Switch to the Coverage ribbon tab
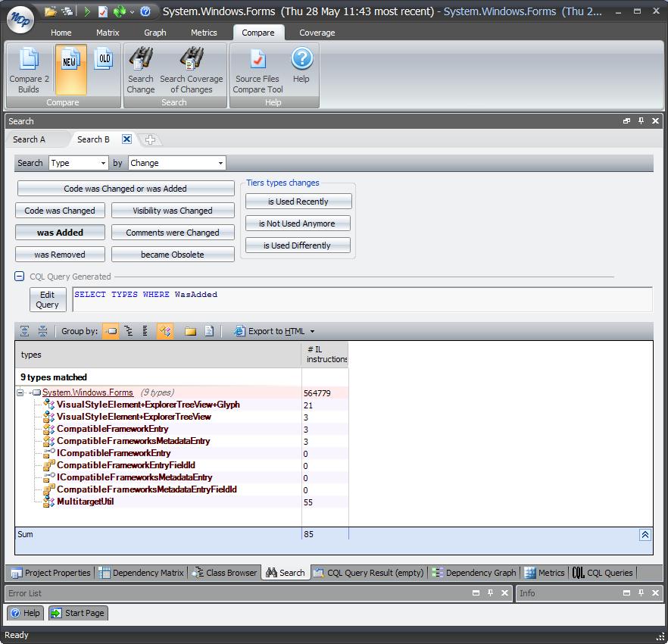Screen dimensions: 668x644 tap(317, 33)
